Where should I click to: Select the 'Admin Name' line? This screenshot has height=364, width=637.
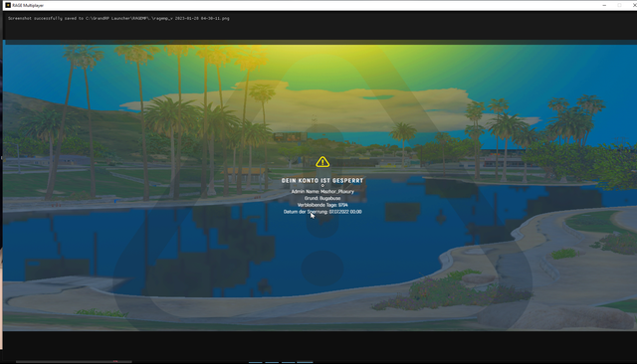[322, 192]
